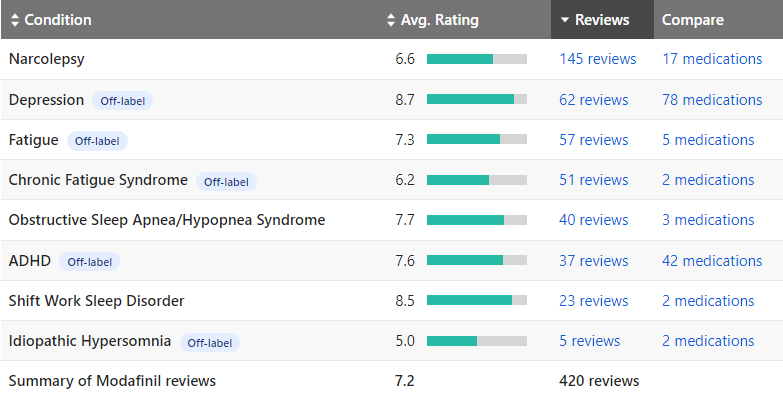This screenshot has width=783, height=419.
Task: Sort table by Avg. Rating header
Action: (439, 20)
